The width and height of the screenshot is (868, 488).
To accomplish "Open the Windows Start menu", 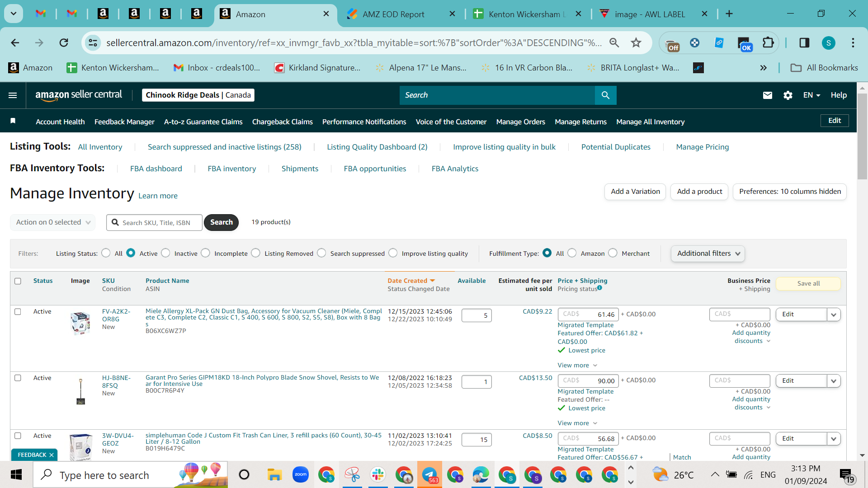I will coord(16,475).
